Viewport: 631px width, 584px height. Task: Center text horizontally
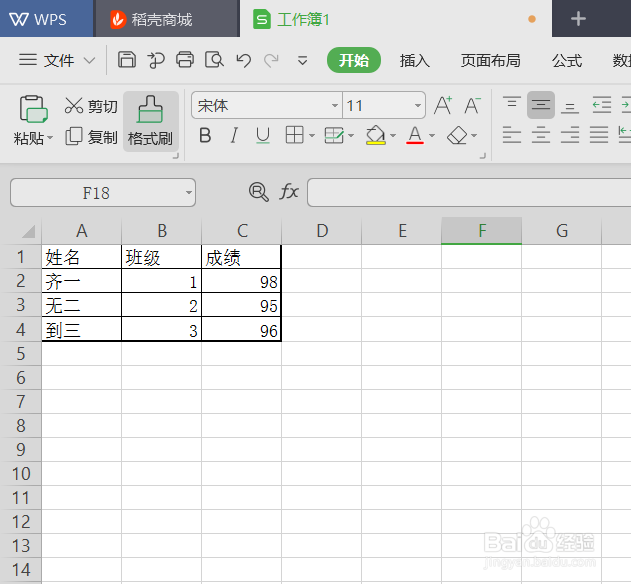[x=541, y=135]
